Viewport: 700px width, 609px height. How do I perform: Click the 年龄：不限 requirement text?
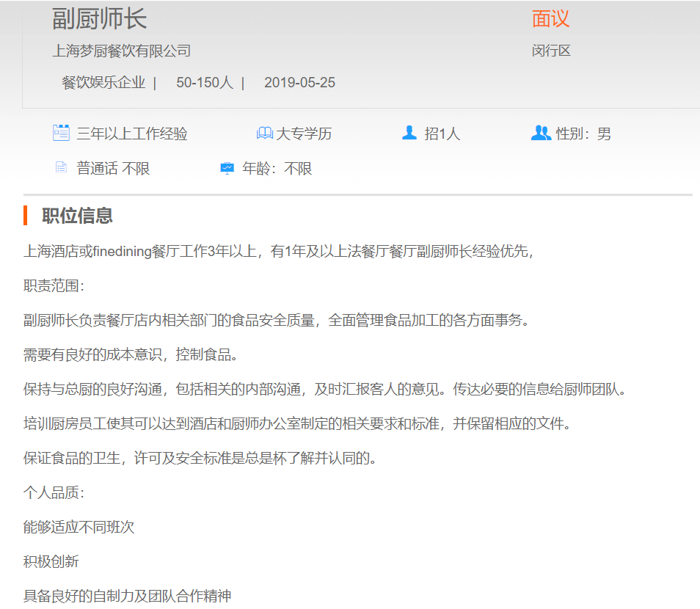click(x=277, y=169)
